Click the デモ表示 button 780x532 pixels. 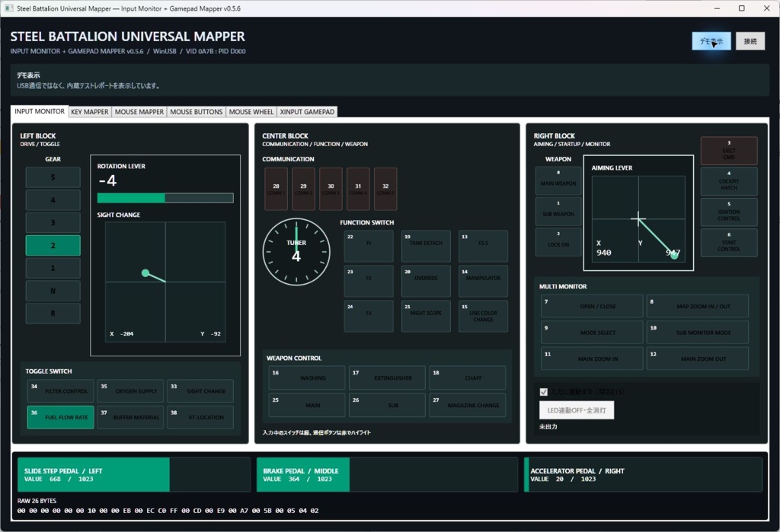(711, 41)
